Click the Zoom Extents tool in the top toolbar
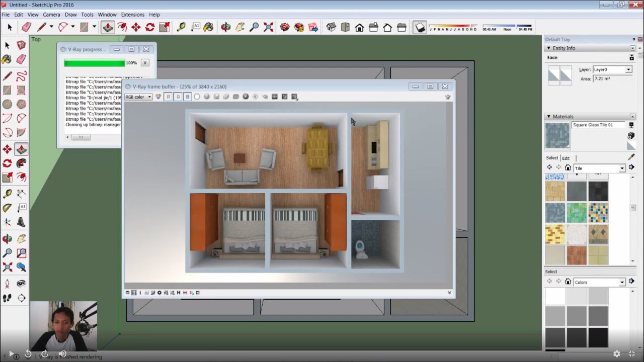The width and height of the screenshot is (644, 362). click(x=268, y=27)
